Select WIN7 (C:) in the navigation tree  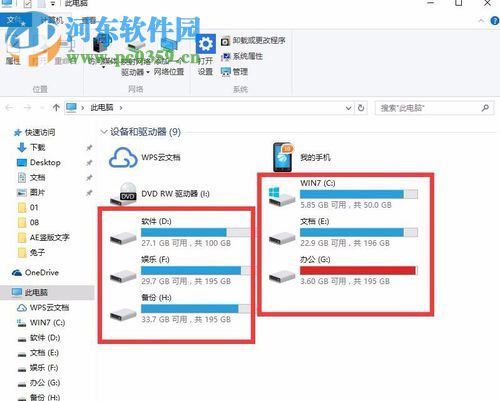pyautogui.click(x=41, y=323)
